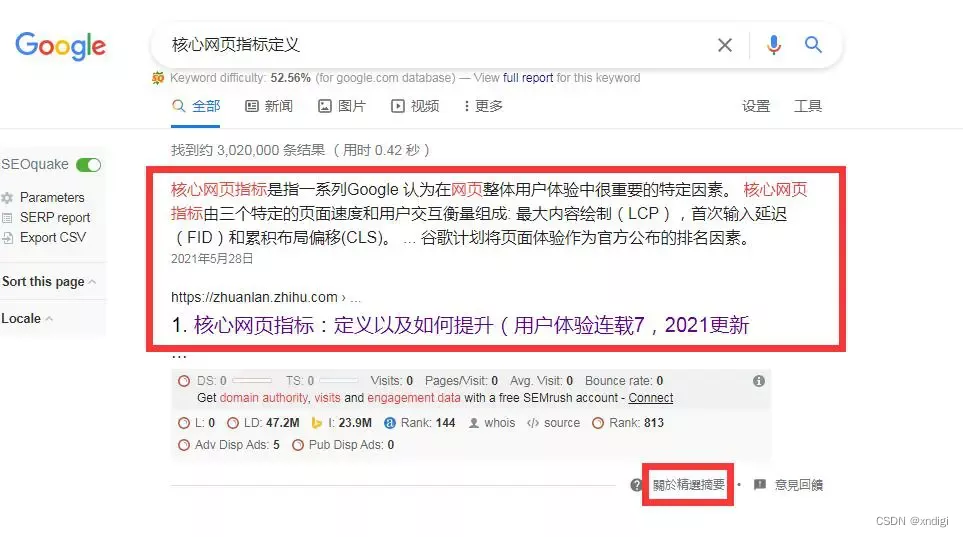This screenshot has width=963, height=537.
Task: Click the question mark help icon
Action: [636, 485]
